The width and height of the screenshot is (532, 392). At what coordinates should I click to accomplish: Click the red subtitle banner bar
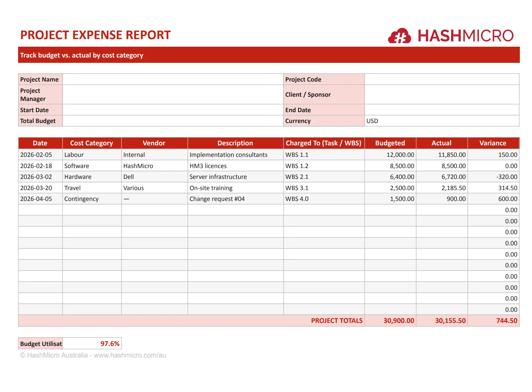click(269, 55)
